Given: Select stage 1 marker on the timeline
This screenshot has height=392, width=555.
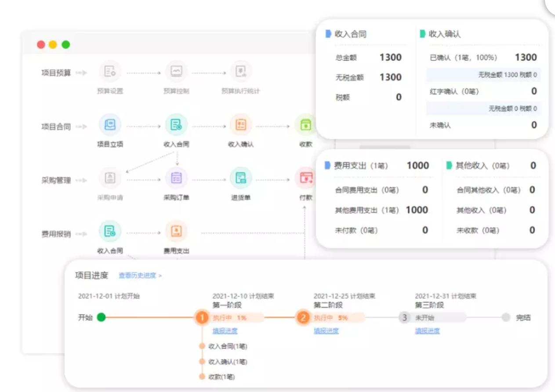Looking at the screenshot, I should point(202,317).
